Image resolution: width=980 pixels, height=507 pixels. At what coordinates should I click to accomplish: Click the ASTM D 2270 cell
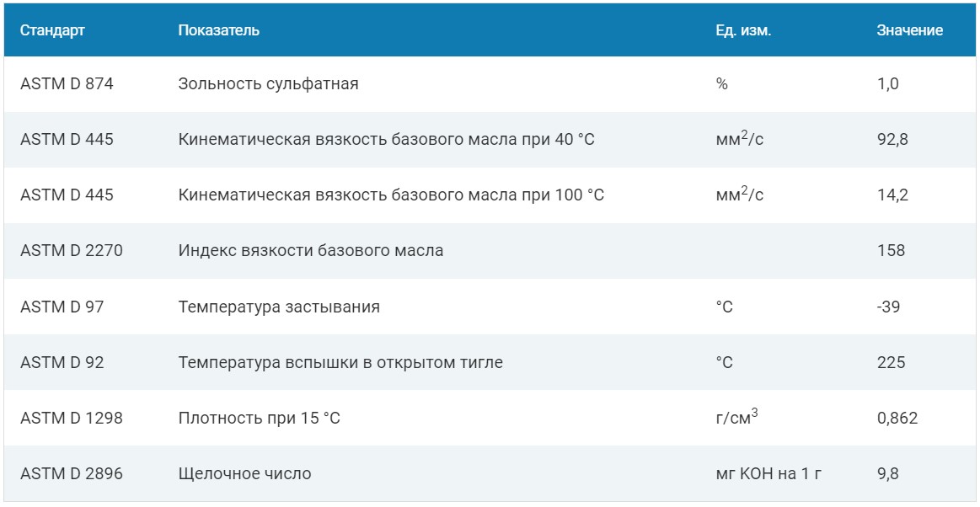click(72, 251)
